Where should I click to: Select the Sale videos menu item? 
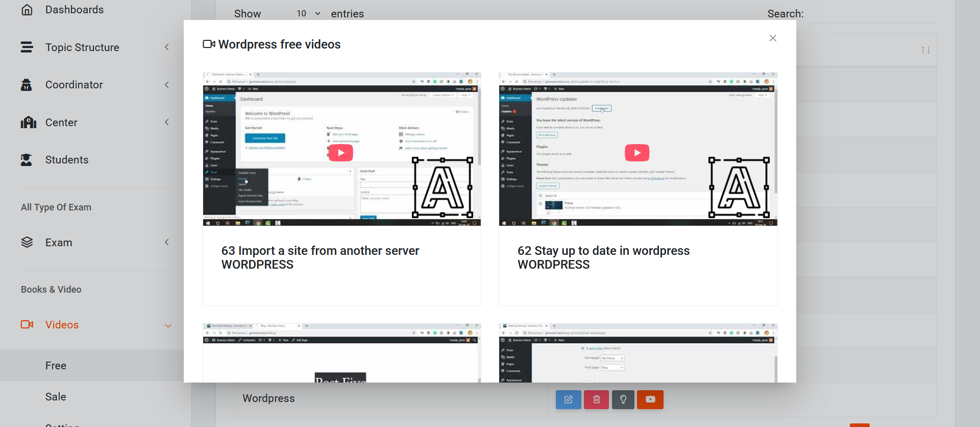[x=56, y=397]
